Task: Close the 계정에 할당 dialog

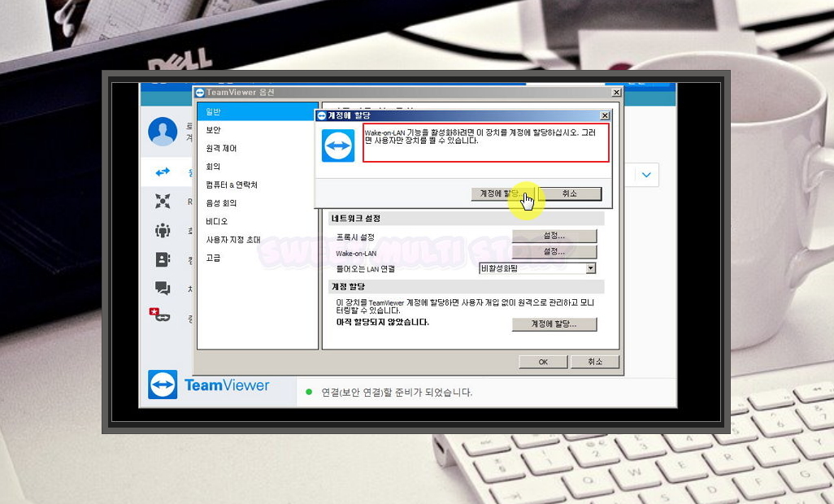Action: point(605,115)
